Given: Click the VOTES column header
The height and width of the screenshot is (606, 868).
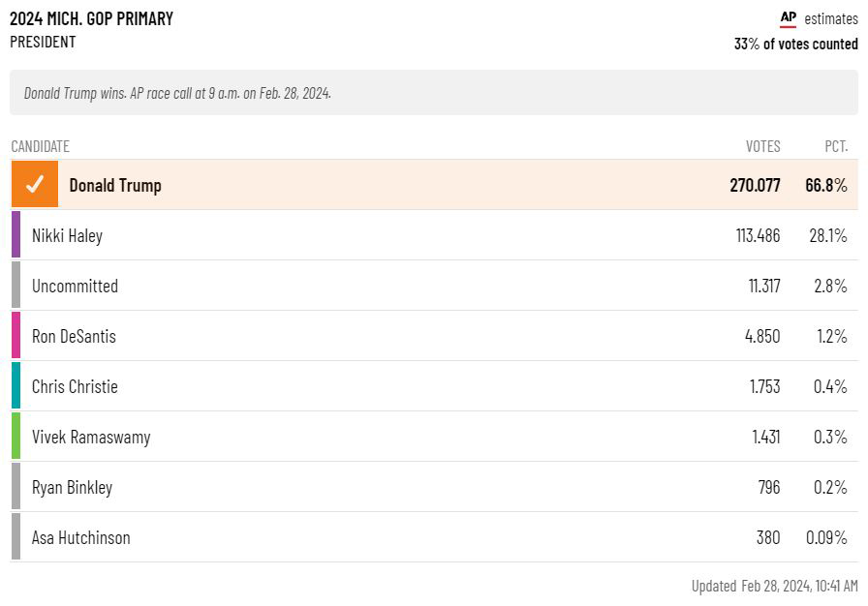Looking at the screenshot, I should click(762, 146).
